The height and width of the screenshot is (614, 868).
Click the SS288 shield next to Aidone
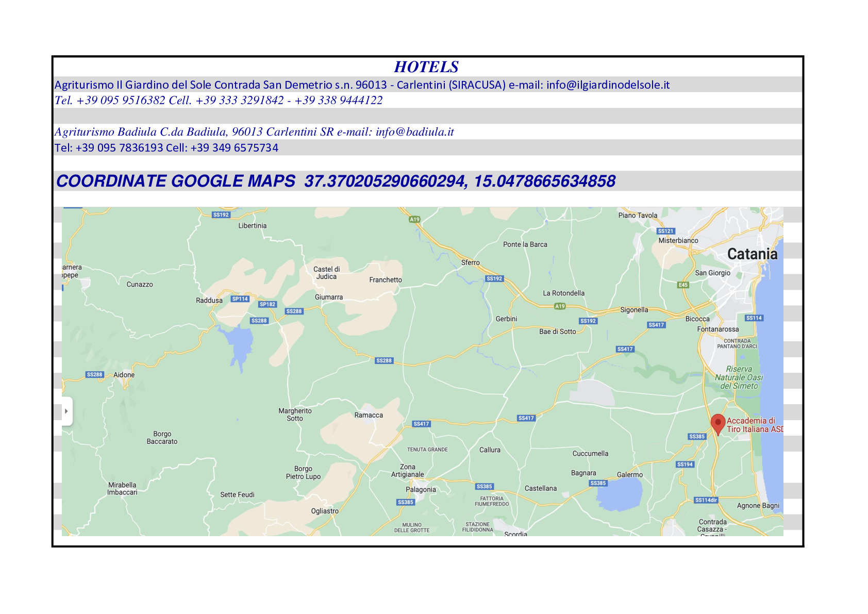[x=95, y=375]
